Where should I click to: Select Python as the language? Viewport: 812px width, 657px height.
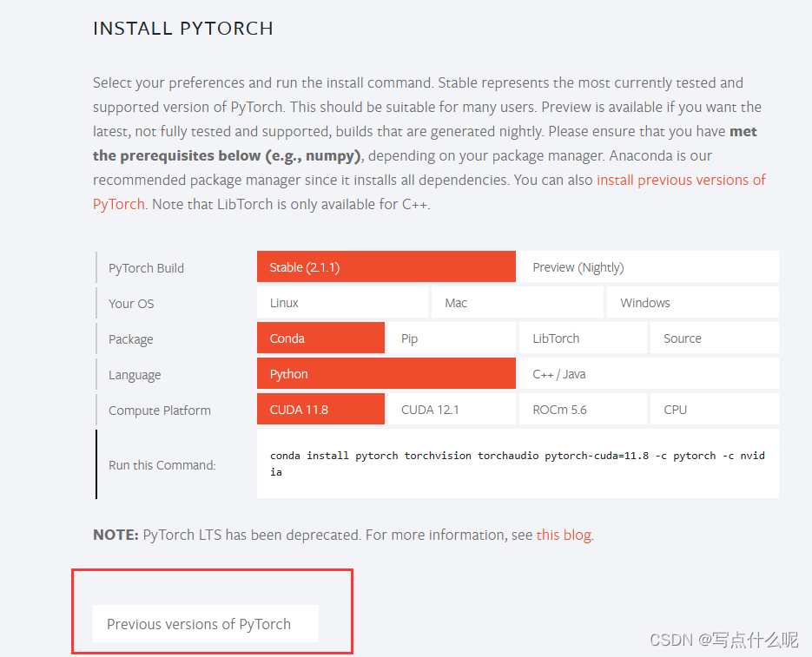(386, 373)
